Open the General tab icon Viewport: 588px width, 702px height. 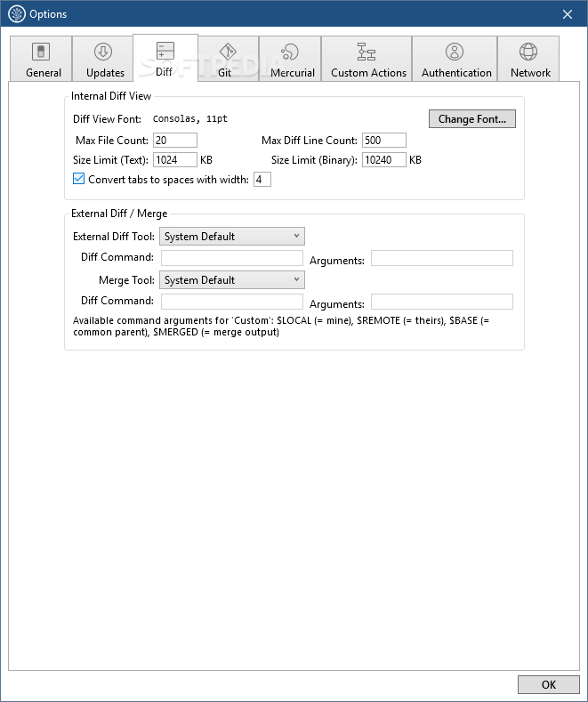pyautogui.click(x=41, y=52)
